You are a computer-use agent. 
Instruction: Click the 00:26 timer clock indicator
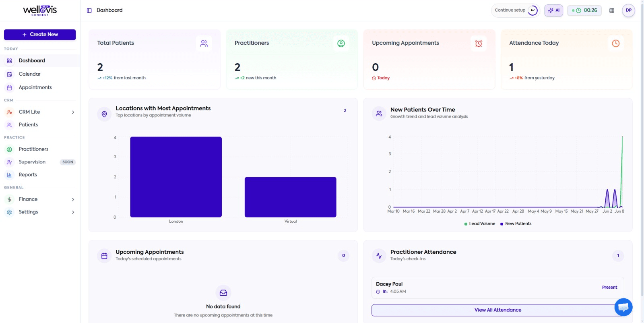point(584,10)
